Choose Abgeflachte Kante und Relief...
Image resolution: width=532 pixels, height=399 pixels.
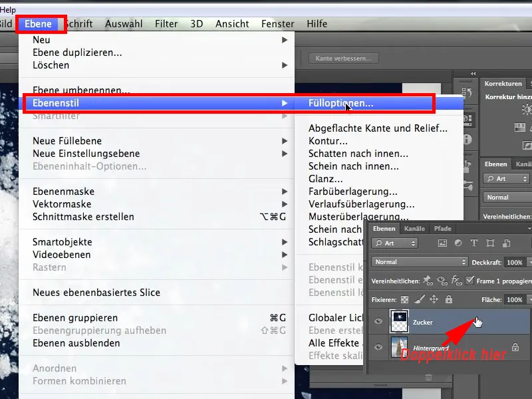[378, 128]
